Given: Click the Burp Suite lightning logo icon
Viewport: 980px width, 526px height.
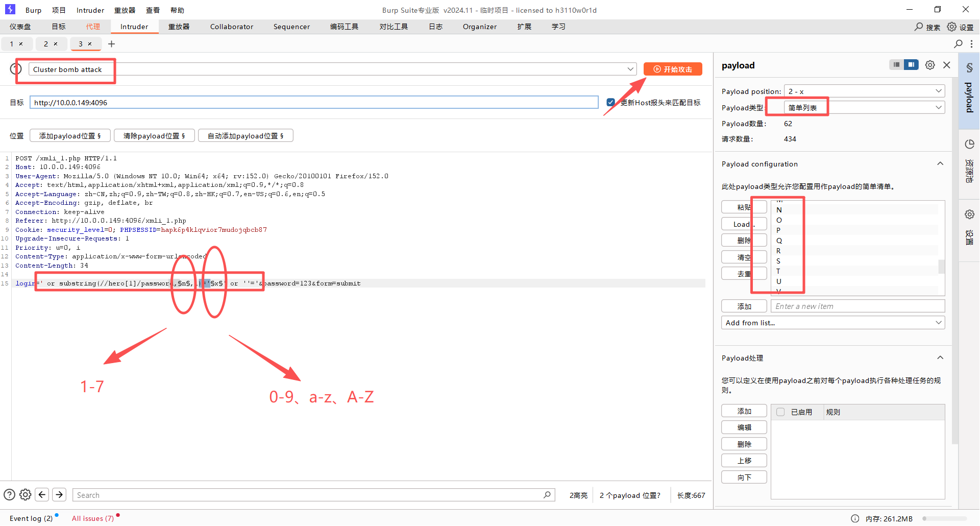Looking at the screenshot, I should (x=10, y=9).
